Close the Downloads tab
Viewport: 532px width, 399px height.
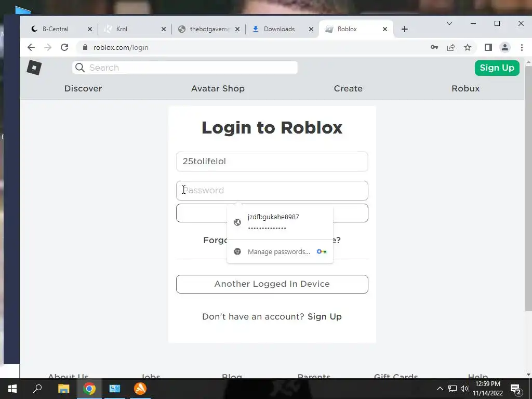[311, 29]
